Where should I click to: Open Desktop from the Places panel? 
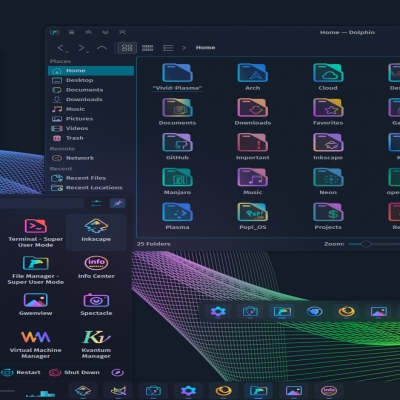[91, 80]
